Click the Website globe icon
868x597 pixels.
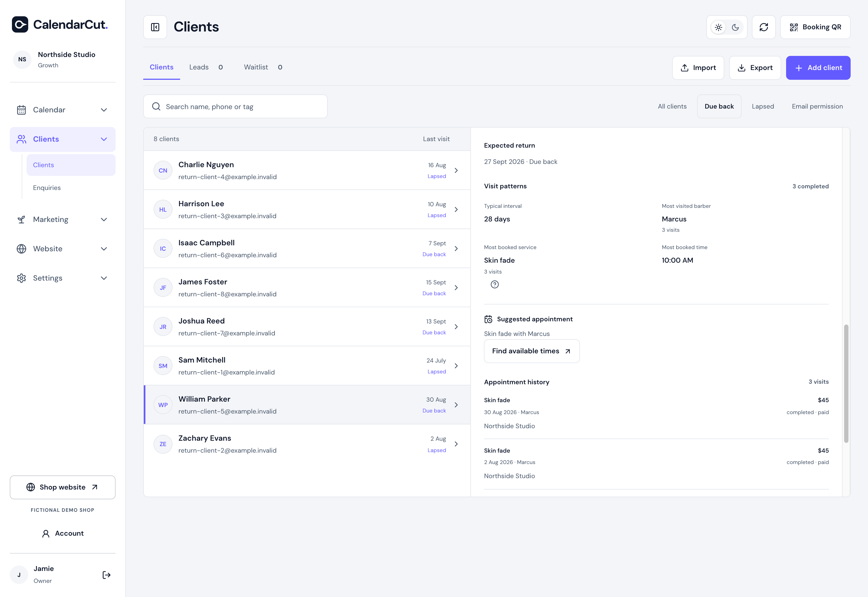pos(21,249)
